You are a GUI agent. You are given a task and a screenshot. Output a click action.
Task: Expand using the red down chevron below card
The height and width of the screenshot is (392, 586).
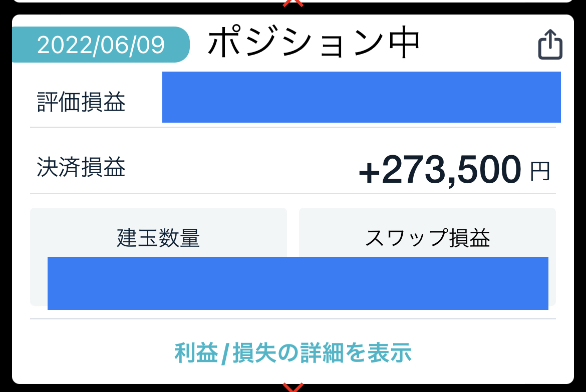click(x=293, y=387)
